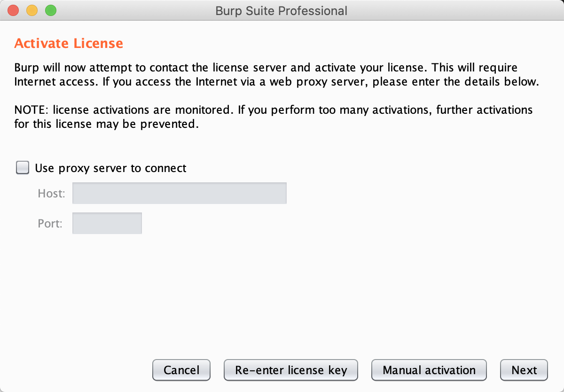Enable the Use proxy server checkbox
Screen dimensions: 564x392
[23, 168]
